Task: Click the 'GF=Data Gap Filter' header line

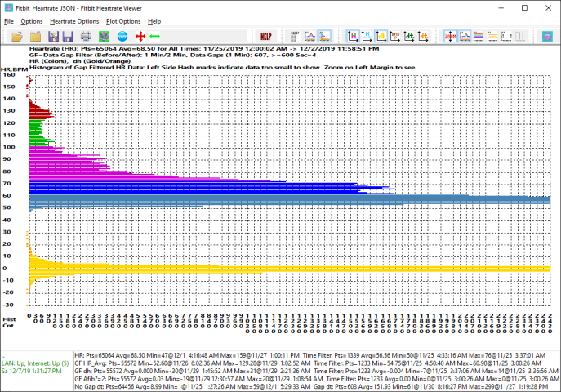Action: [172, 55]
